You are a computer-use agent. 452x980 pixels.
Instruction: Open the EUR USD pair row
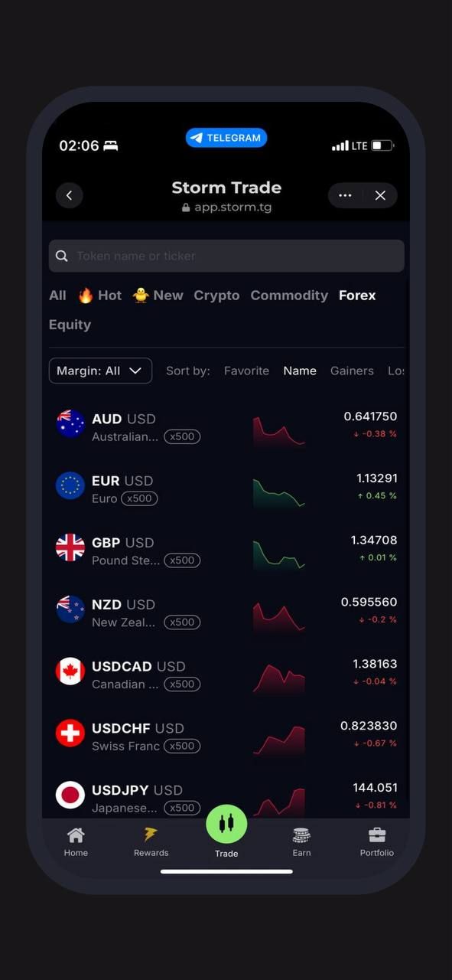226,488
